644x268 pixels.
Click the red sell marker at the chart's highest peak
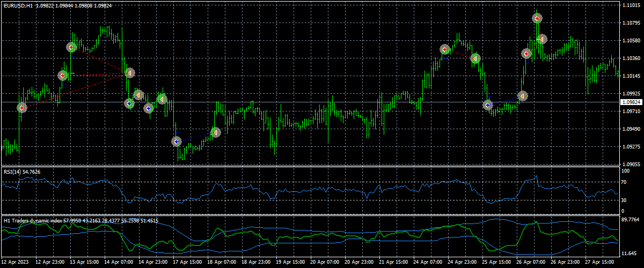[537, 19]
